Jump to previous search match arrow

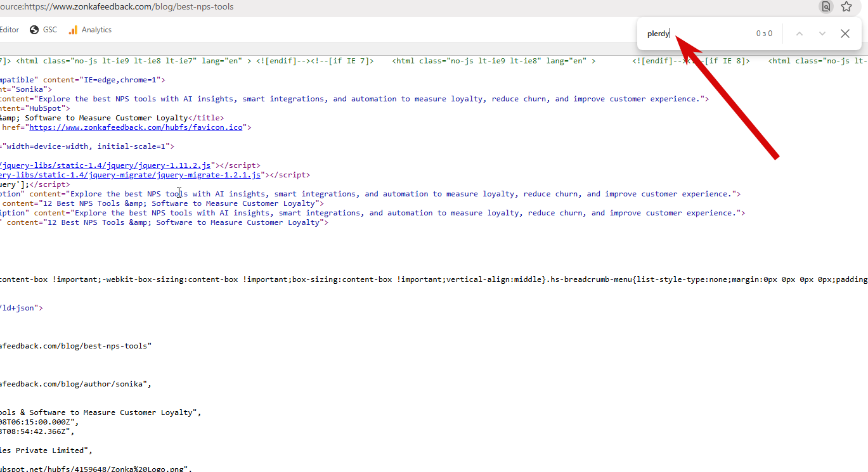point(800,34)
